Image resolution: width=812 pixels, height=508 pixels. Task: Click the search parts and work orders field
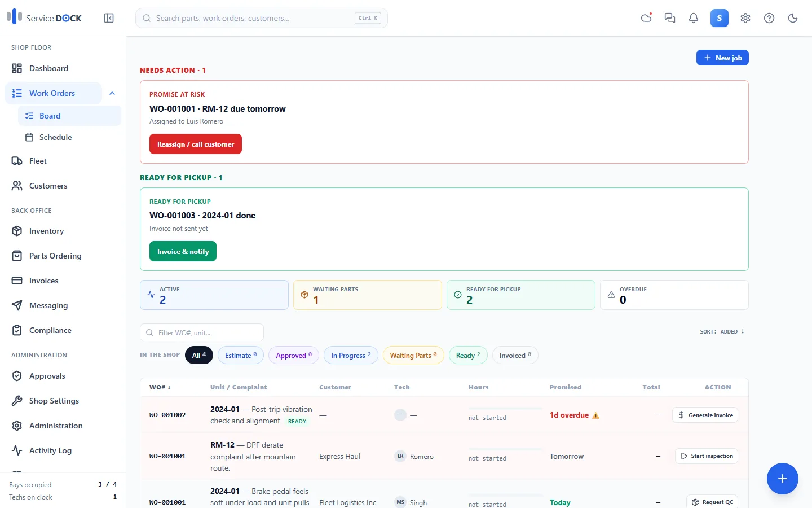[261, 18]
